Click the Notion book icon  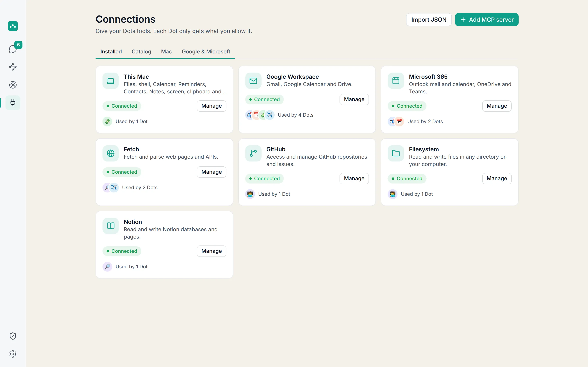tap(110, 226)
